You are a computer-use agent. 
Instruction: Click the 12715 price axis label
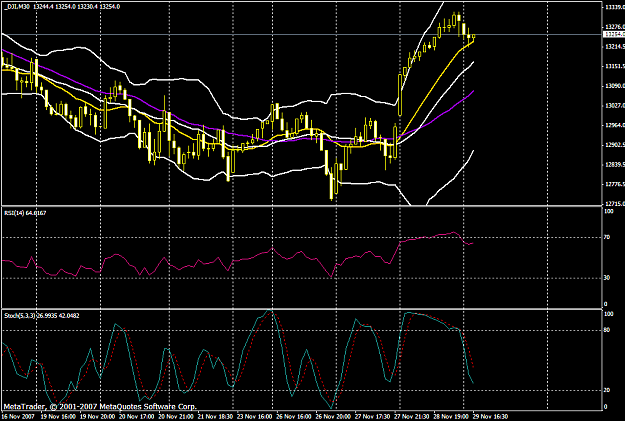(x=614, y=204)
